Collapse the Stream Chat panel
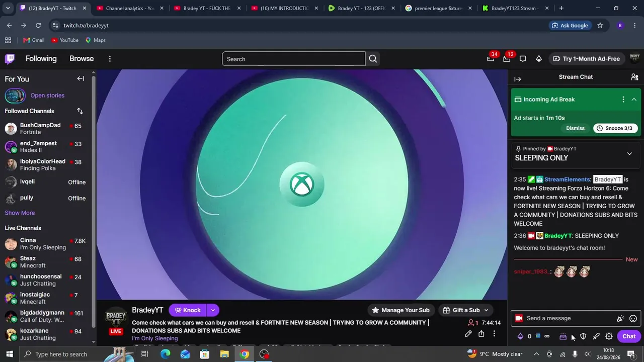644x362 pixels. [x=518, y=79]
